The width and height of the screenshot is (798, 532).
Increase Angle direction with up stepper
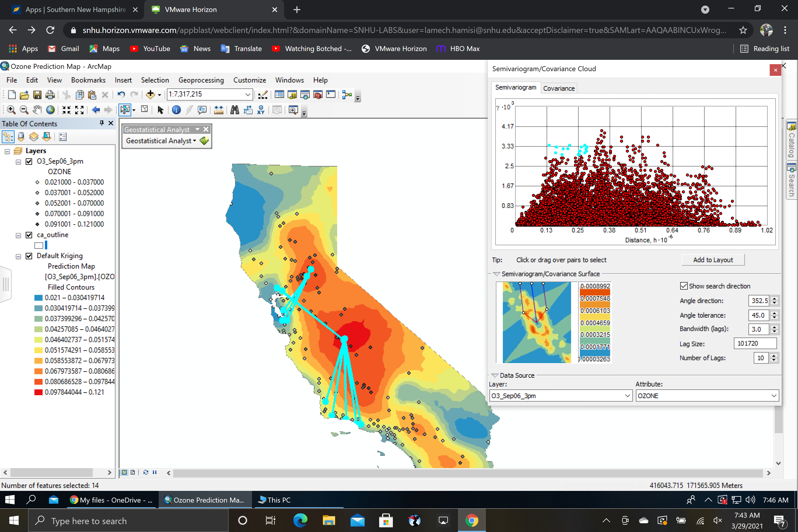(774, 299)
